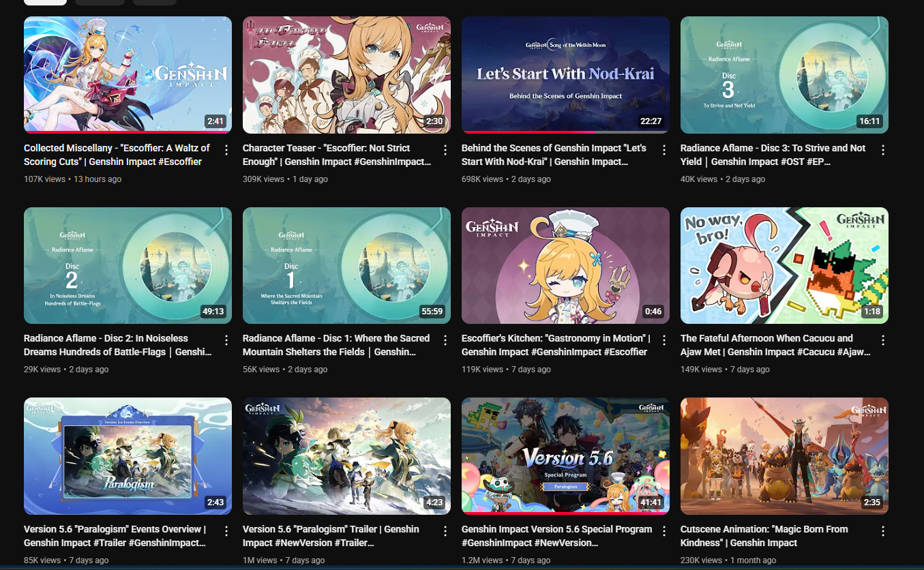Click the 41:41 duration badge

click(x=651, y=502)
